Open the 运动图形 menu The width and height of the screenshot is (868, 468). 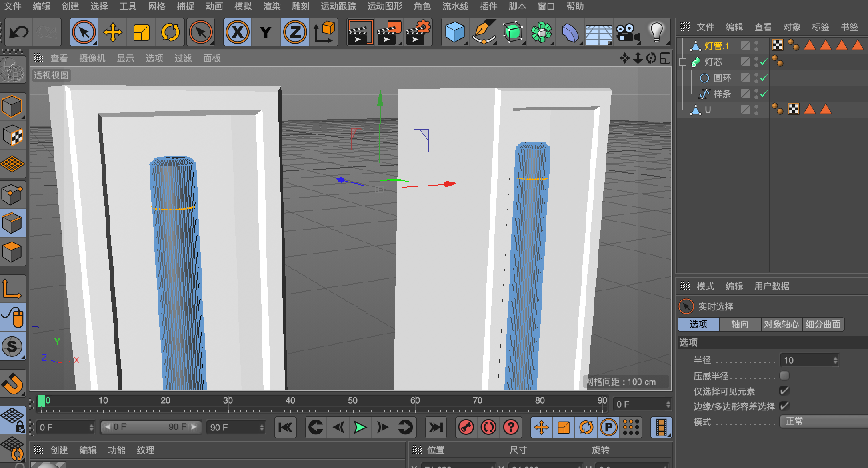pos(384,6)
